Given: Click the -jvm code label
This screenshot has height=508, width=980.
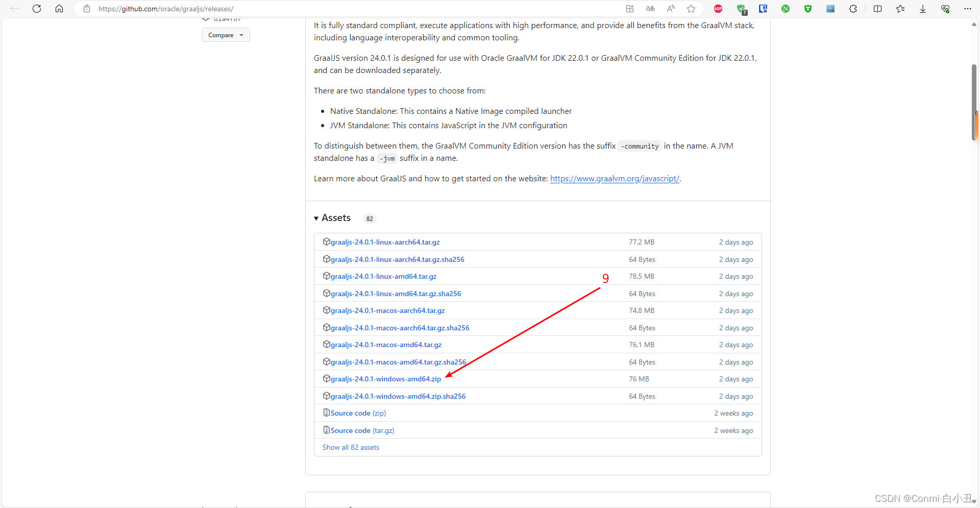Looking at the screenshot, I should coord(387,158).
